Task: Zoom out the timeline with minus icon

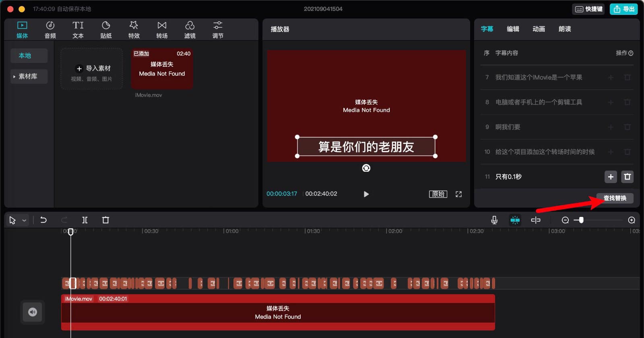Action: pyautogui.click(x=565, y=220)
